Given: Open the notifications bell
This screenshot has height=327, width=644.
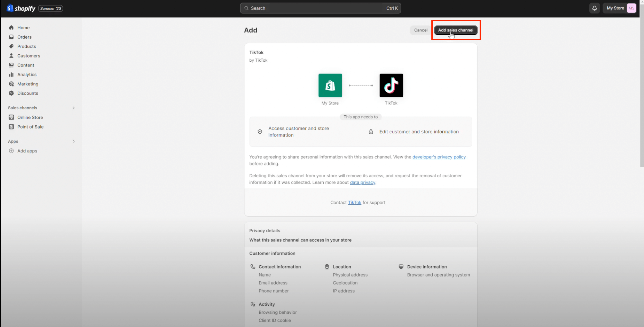Looking at the screenshot, I should [x=594, y=8].
